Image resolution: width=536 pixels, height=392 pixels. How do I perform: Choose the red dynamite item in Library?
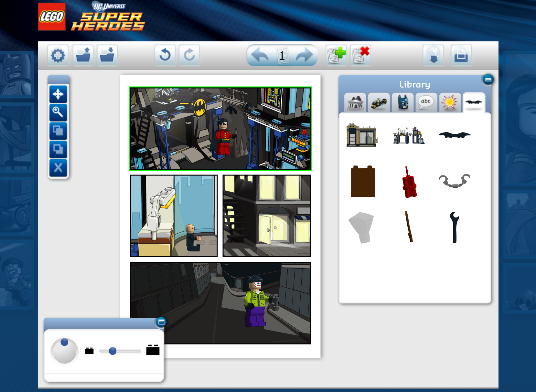click(409, 182)
